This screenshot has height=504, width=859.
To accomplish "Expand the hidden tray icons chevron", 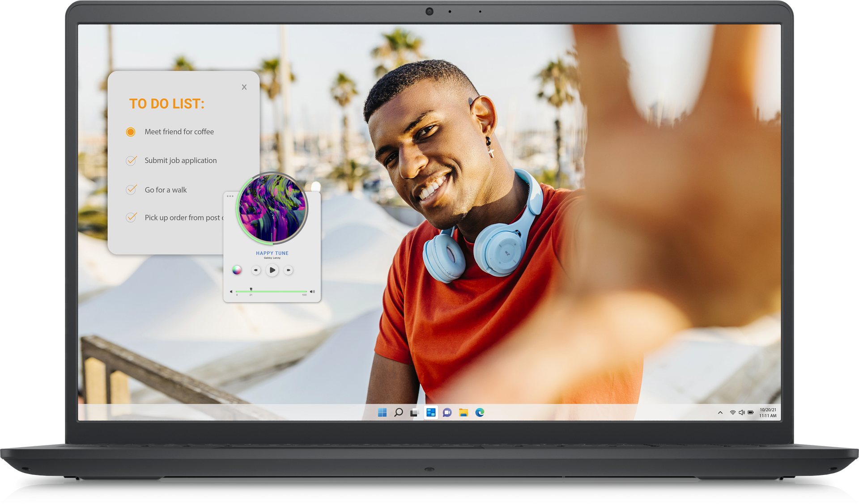I will point(720,412).
